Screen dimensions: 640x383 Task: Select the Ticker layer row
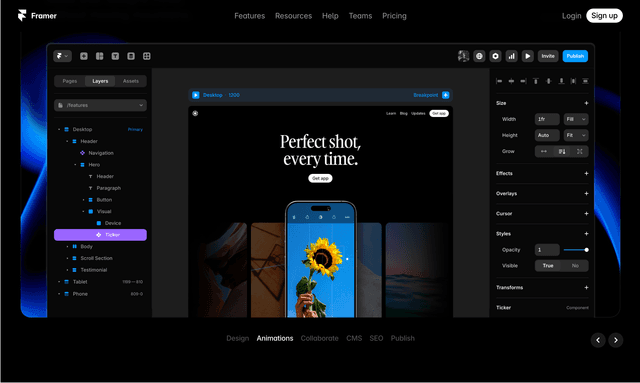[x=100, y=235]
